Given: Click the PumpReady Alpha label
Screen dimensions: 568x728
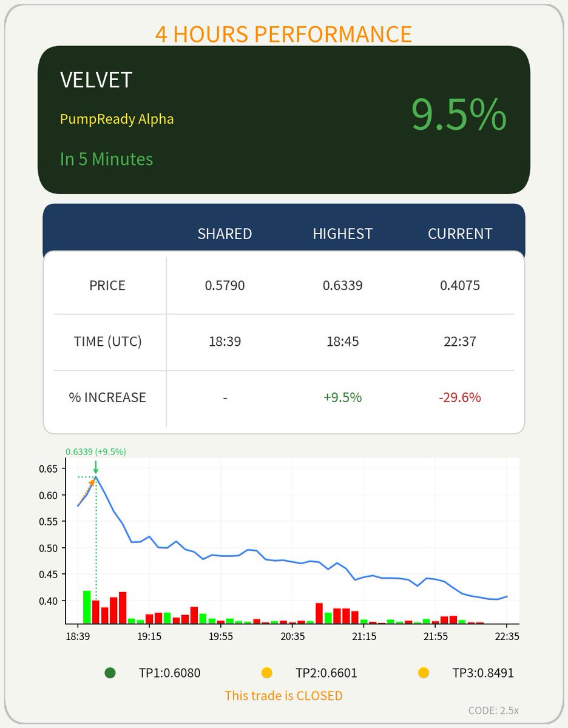Looking at the screenshot, I should pos(117,119).
